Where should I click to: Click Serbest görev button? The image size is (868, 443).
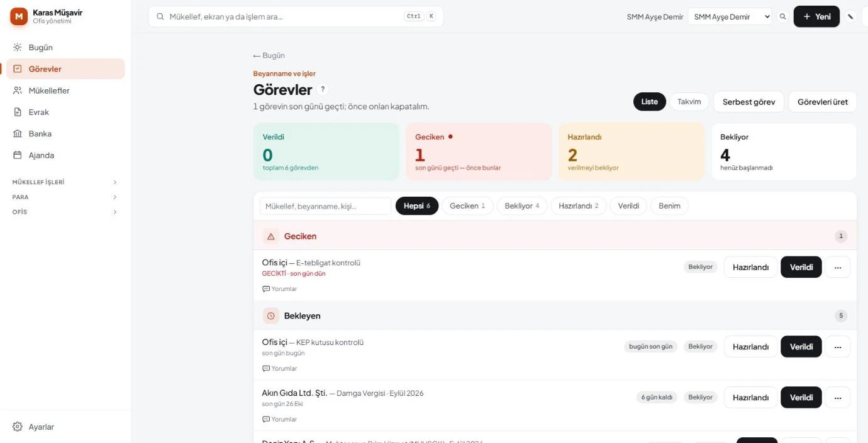(748, 102)
